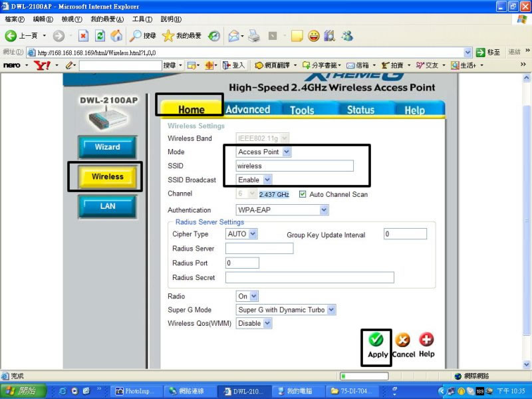
Task: Open the Radio On dropdown
Action: pos(254,296)
